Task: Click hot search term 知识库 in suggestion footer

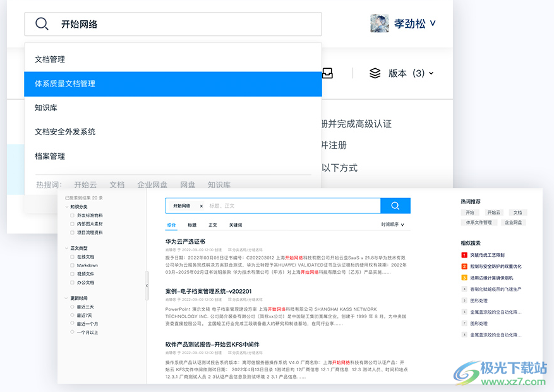Action: [219, 185]
